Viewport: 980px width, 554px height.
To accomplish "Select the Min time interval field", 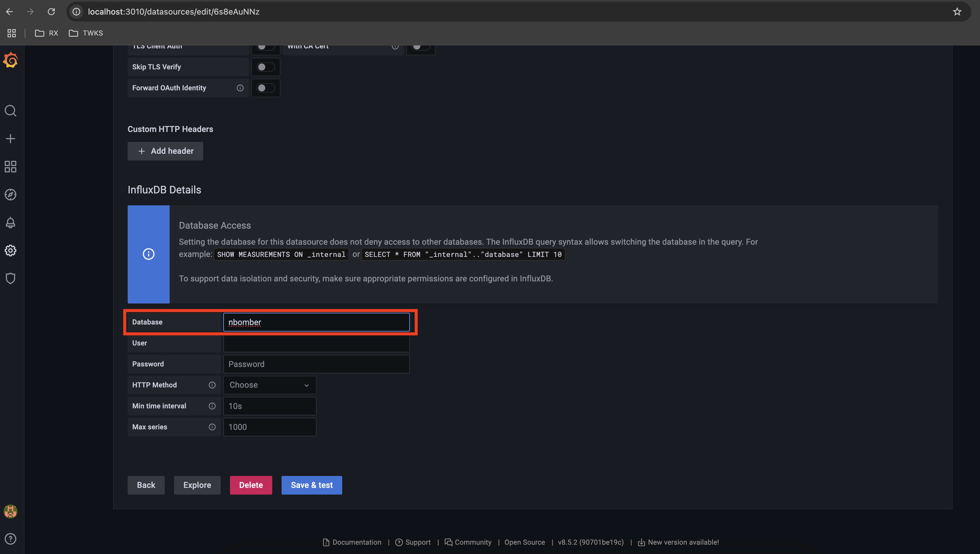I will point(269,405).
